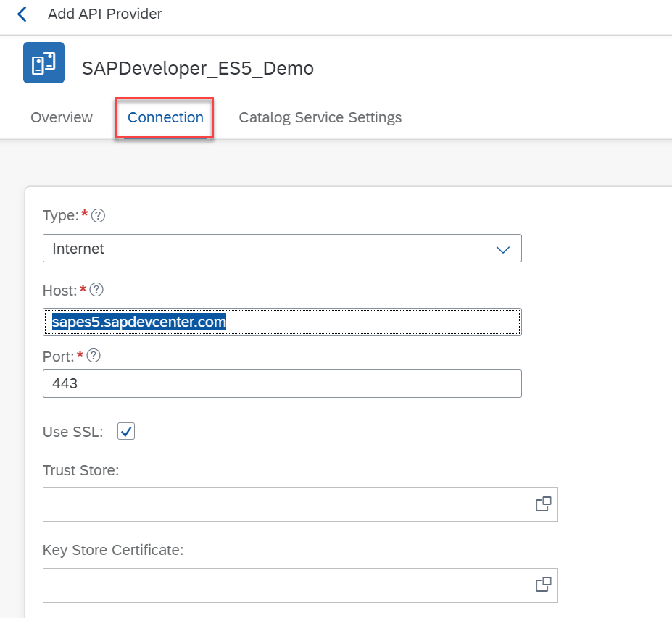Open the help icon next to Host
This screenshot has width=672, height=618.
[96, 290]
